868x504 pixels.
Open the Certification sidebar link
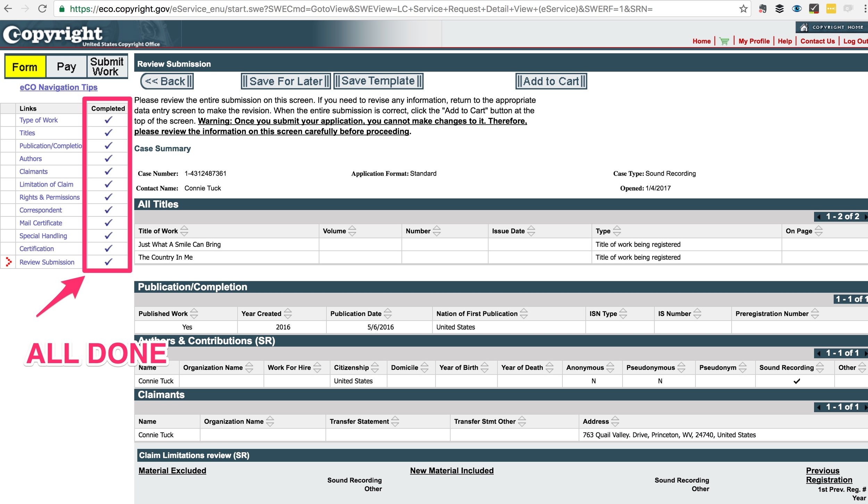pos(36,249)
